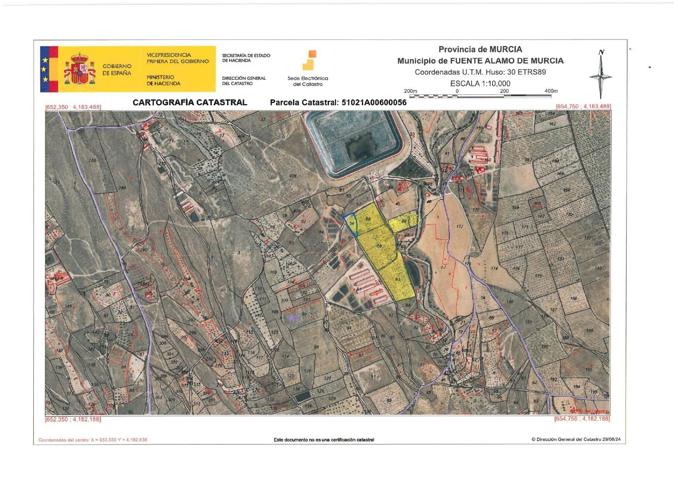Click Provincia de MURCIA title
The height and width of the screenshot is (480, 678).
pyautogui.click(x=480, y=49)
